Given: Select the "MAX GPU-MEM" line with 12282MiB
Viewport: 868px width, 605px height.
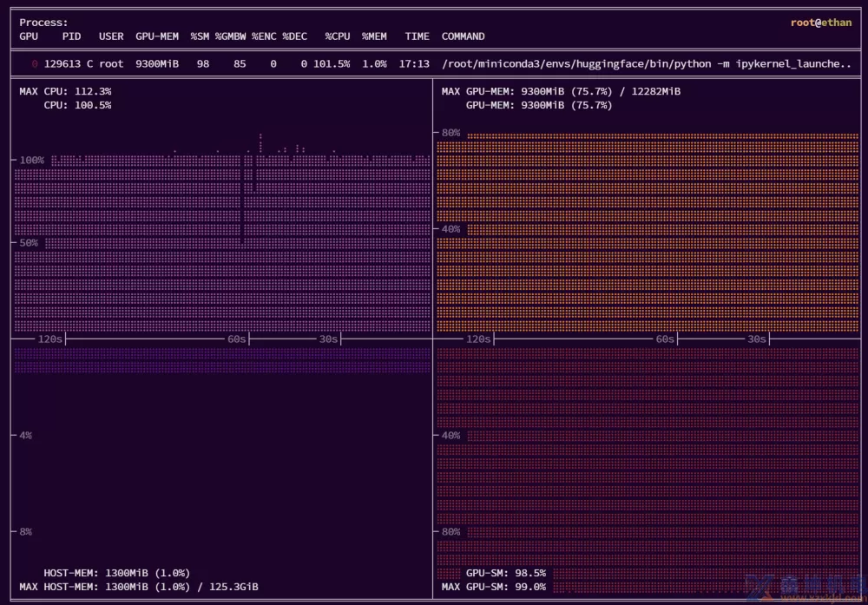Looking at the screenshot, I should coord(561,91).
